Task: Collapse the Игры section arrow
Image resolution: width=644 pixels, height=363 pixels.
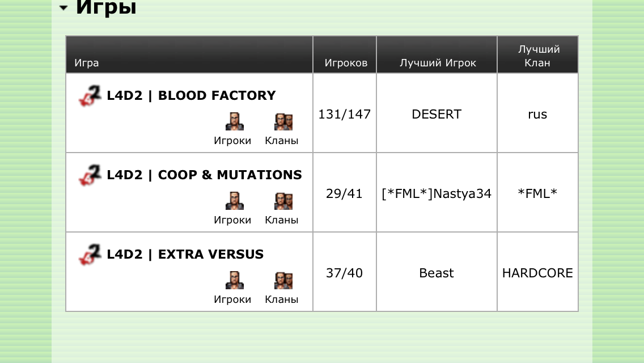Action: [63, 7]
